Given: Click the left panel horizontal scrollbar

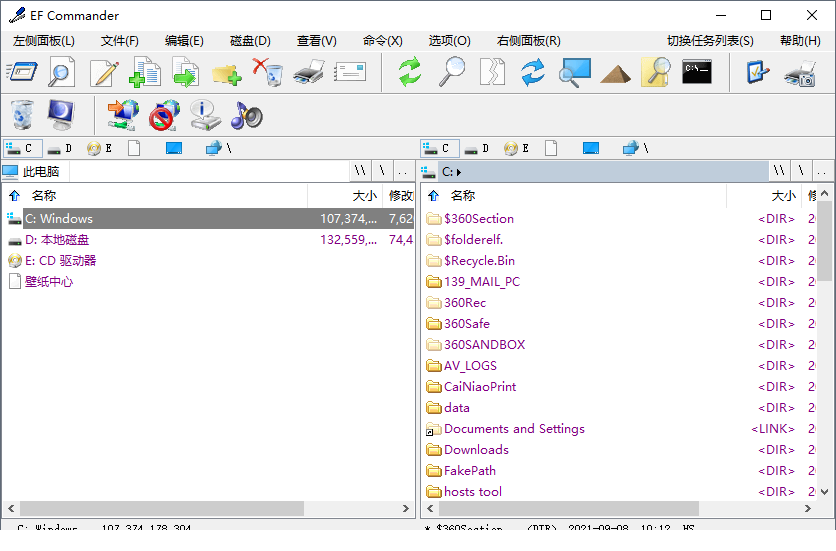Looking at the screenshot, I should [200, 509].
